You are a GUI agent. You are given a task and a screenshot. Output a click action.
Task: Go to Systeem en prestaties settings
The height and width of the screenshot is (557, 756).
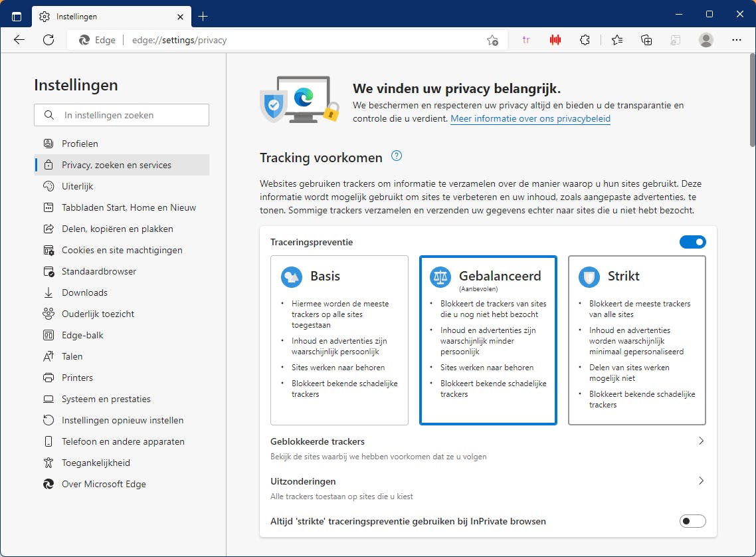(x=106, y=399)
